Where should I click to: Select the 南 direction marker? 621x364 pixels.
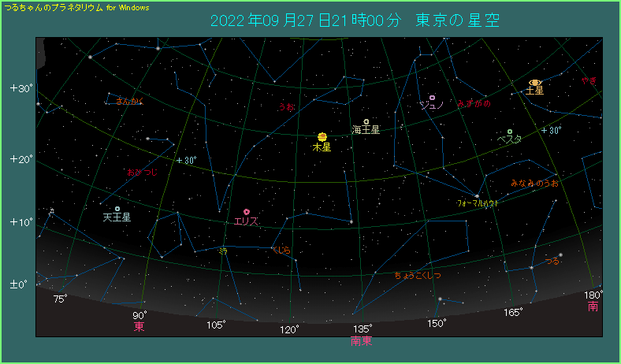coord(593,306)
